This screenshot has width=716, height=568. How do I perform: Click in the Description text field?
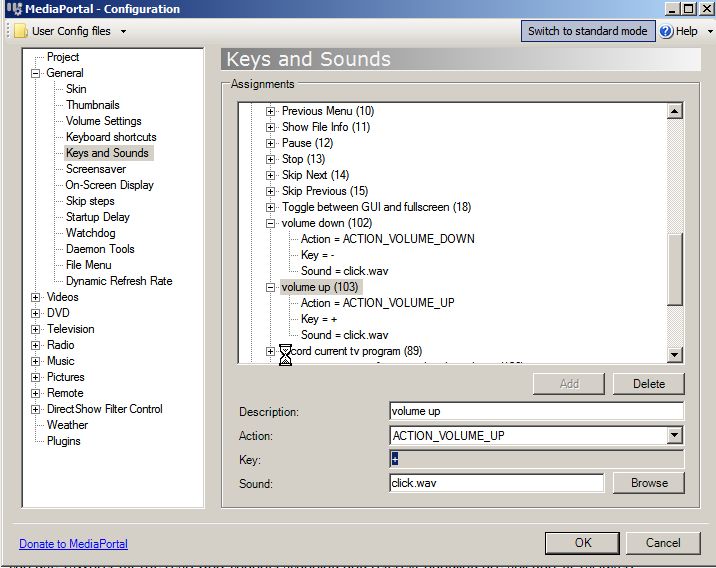point(537,411)
